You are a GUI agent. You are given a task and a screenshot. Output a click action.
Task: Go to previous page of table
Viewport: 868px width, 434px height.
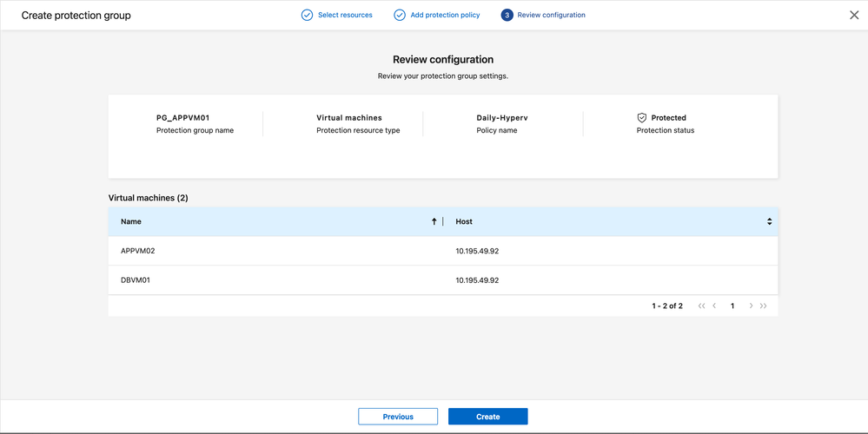714,306
